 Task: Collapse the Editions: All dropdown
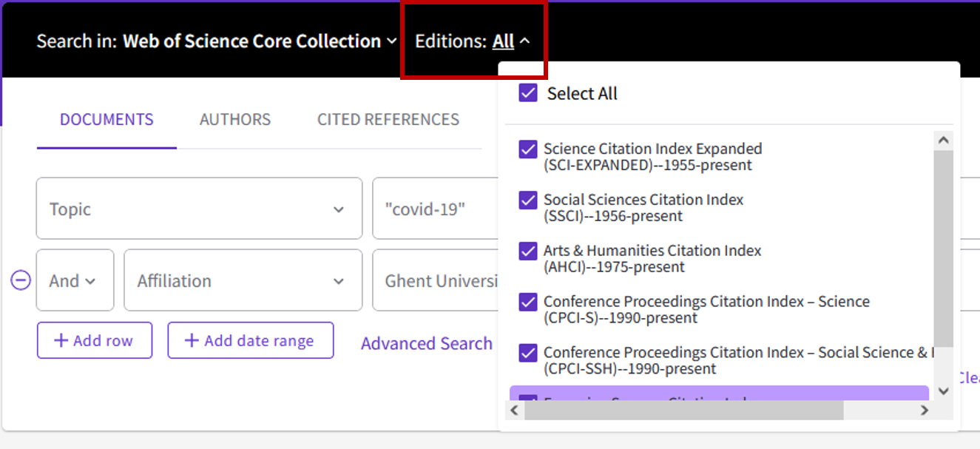tap(511, 41)
